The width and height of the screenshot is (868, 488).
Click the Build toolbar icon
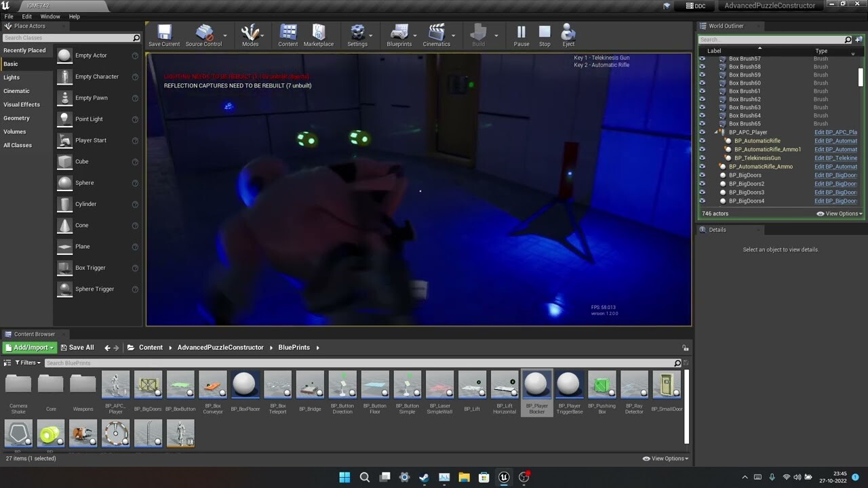tap(479, 33)
